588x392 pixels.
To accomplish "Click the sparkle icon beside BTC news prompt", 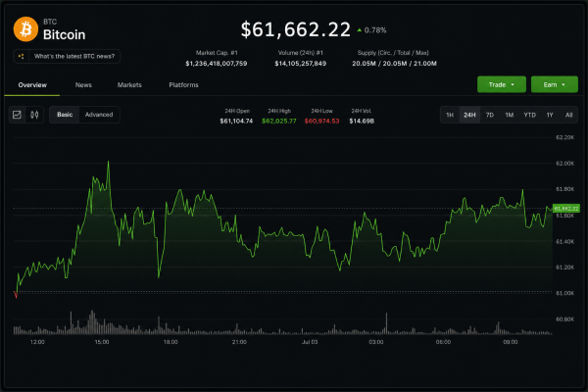I will pos(21,56).
